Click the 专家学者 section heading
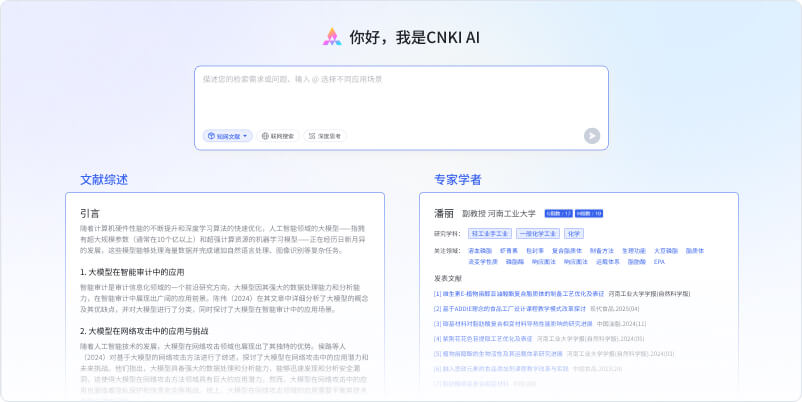The height and width of the screenshot is (402, 802). [x=458, y=180]
